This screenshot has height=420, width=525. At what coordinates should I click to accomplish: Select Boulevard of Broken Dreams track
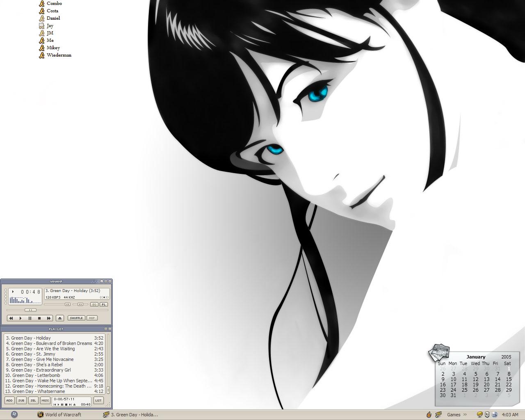[55, 344]
